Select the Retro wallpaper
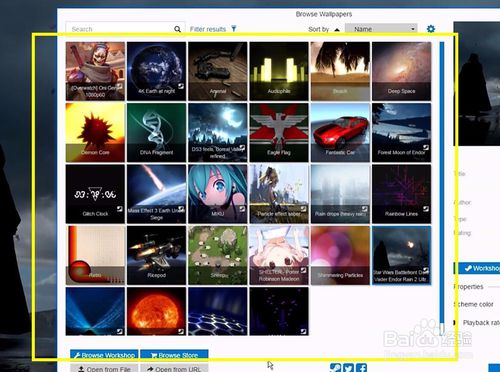This screenshot has width=500, height=372. tap(95, 255)
